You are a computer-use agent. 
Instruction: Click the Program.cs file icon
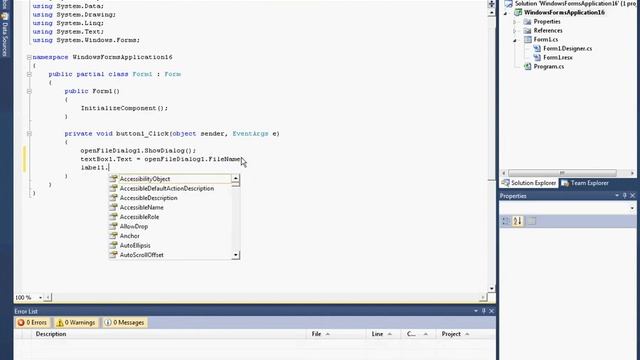click(x=527, y=67)
